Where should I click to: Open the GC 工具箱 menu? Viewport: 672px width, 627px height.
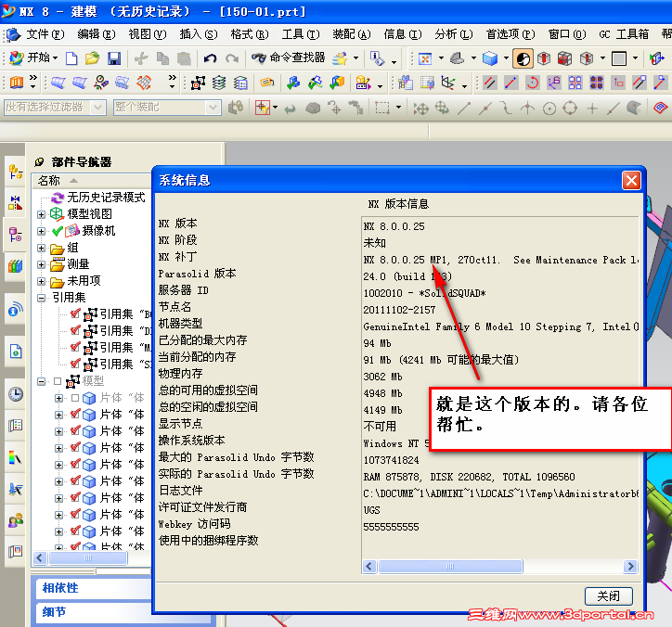pos(624,34)
